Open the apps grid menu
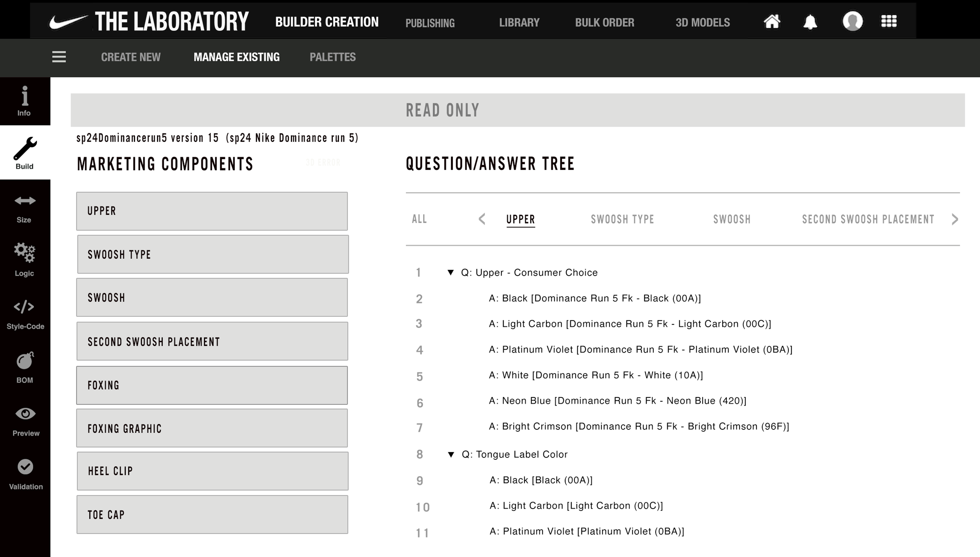The image size is (980, 557). click(x=888, y=21)
